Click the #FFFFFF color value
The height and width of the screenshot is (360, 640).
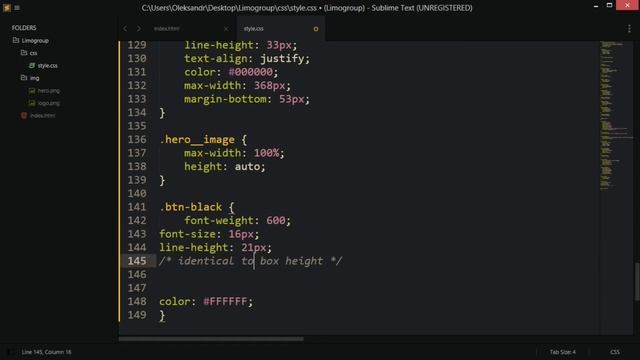point(225,301)
